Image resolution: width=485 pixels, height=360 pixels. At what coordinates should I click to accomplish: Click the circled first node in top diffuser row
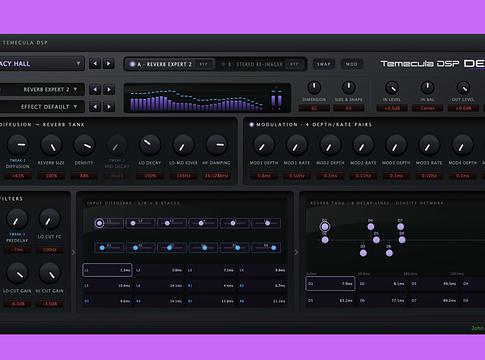point(99,223)
